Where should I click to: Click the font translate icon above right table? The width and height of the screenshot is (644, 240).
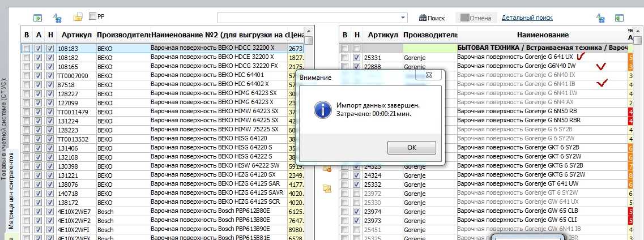tap(600, 18)
